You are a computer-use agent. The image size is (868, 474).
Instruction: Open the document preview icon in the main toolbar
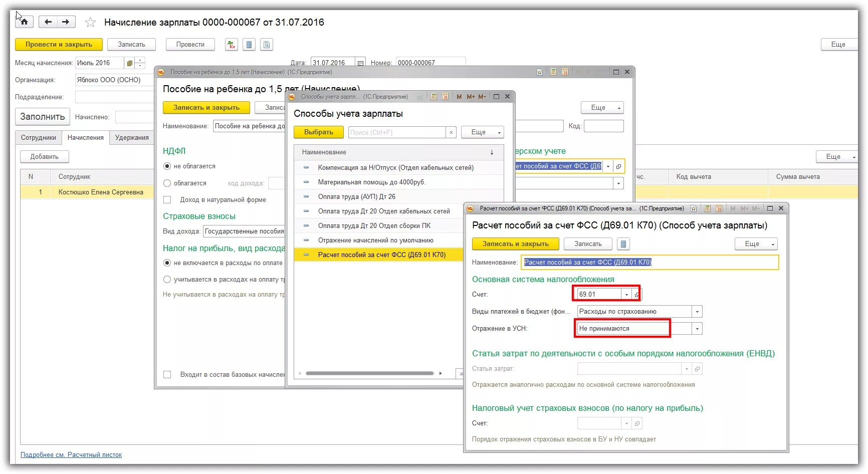pos(267,45)
